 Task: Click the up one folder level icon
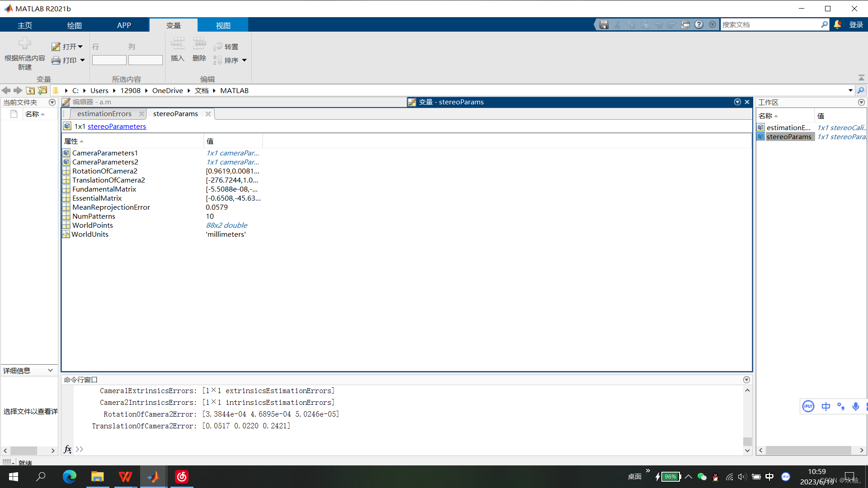30,90
